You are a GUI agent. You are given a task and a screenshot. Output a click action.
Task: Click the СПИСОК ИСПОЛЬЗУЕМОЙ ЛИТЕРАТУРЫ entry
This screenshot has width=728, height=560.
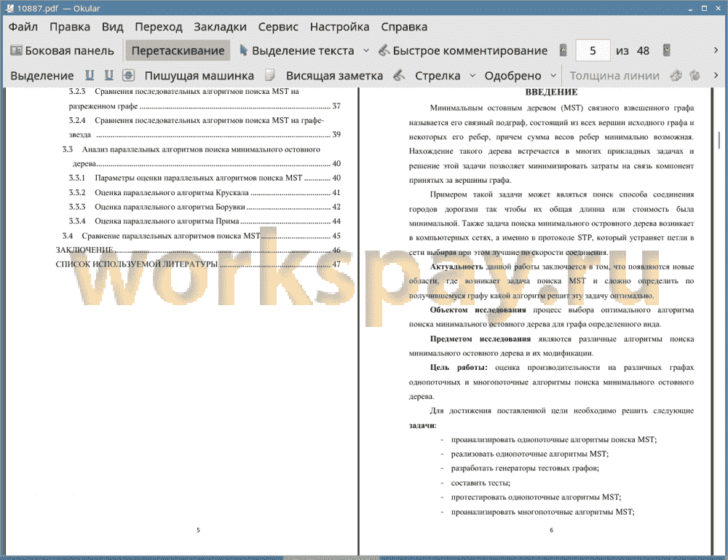click(x=198, y=264)
